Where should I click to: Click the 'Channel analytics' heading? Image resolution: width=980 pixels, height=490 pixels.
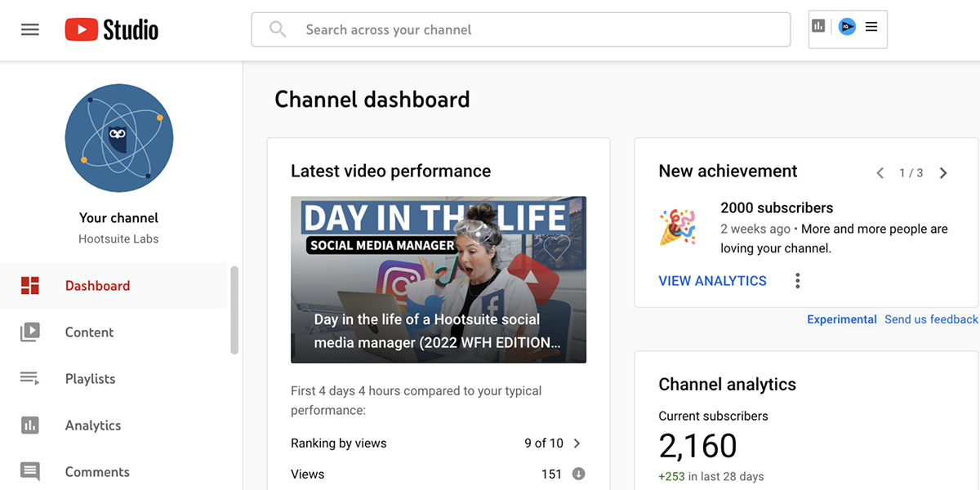pyautogui.click(x=727, y=384)
